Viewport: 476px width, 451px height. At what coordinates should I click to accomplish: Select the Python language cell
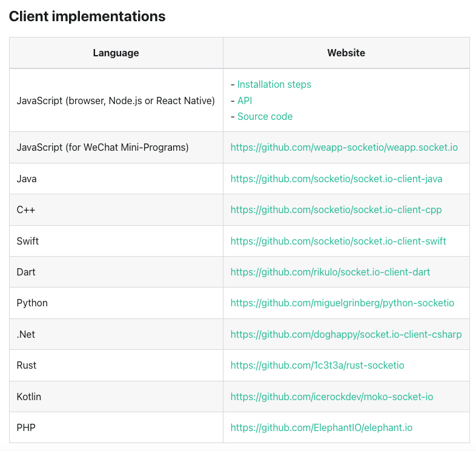click(32, 303)
